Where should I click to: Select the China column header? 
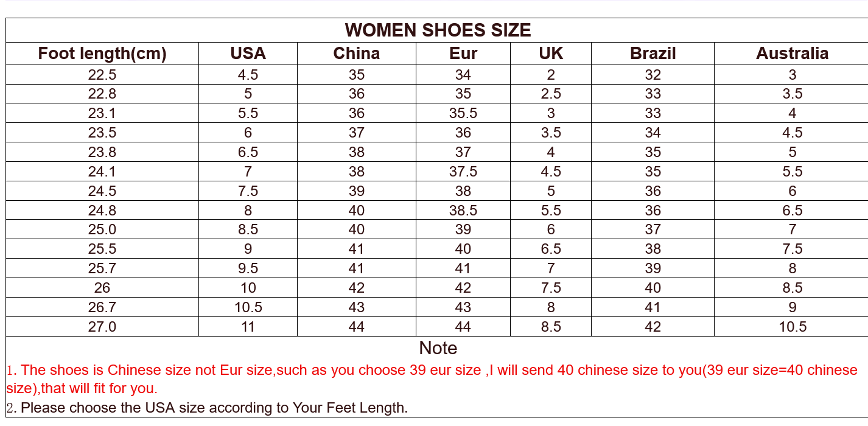(x=357, y=54)
